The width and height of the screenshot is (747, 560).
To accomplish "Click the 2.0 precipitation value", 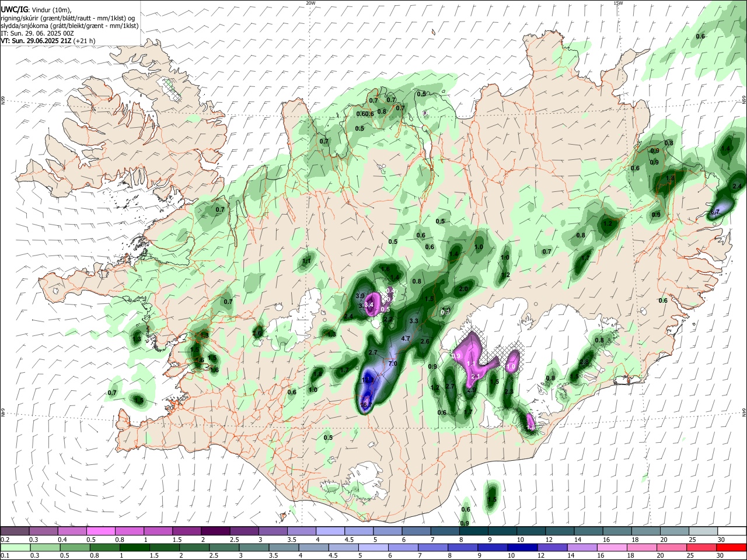I will point(464,289).
